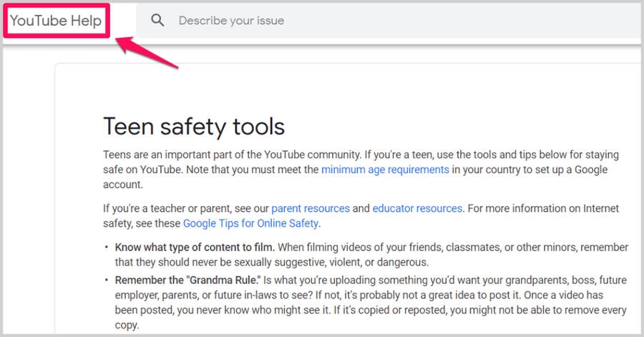This screenshot has width=644, height=337.
Task: Open 'Google Tips for Online Safety' link
Action: point(250,223)
